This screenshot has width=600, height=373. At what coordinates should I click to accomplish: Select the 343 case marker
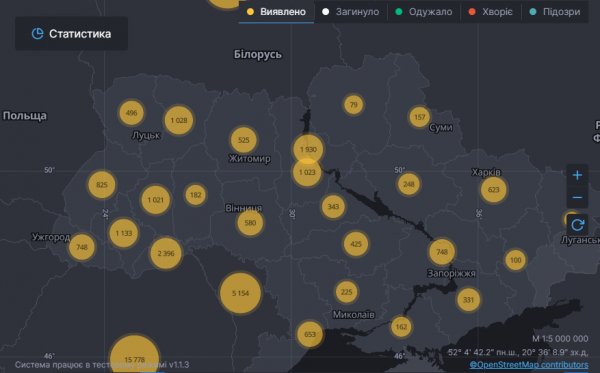point(333,207)
